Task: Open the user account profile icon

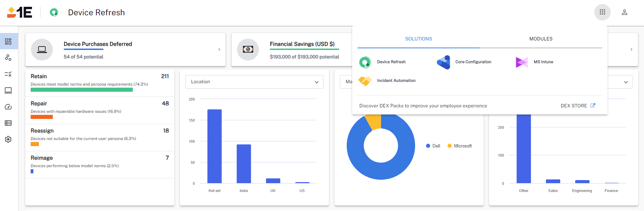Action: 624,12
